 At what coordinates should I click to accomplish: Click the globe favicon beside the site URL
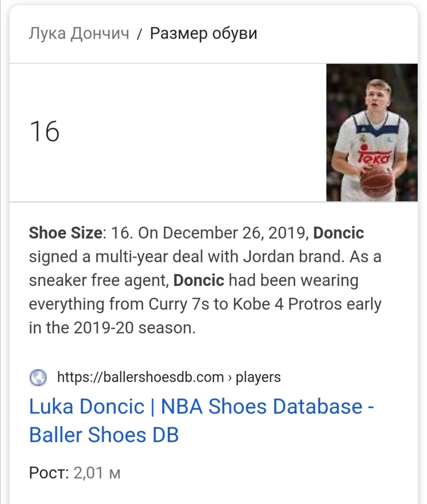38,377
